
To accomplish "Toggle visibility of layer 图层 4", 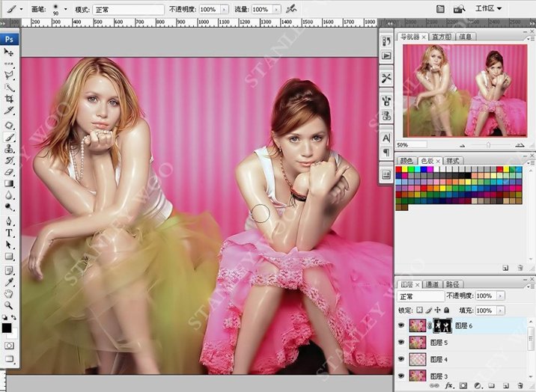I will point(401,359).
